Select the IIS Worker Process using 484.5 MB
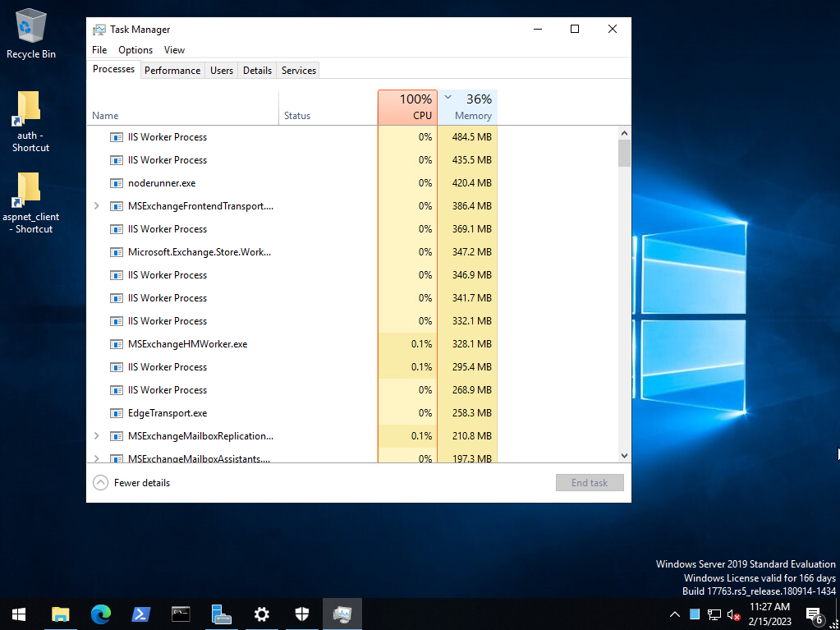This screenshot has height=630, width=840. [292, 137]
